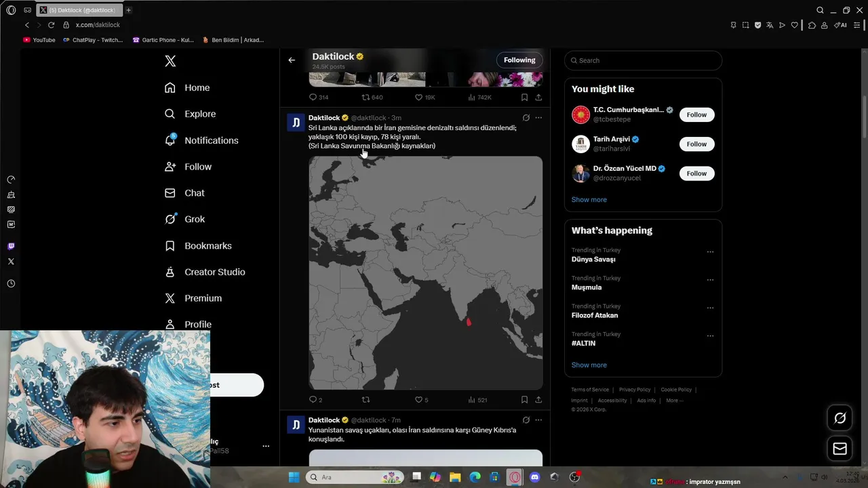Click Grok icon on the Sri Lanka post

pos(526,118)
